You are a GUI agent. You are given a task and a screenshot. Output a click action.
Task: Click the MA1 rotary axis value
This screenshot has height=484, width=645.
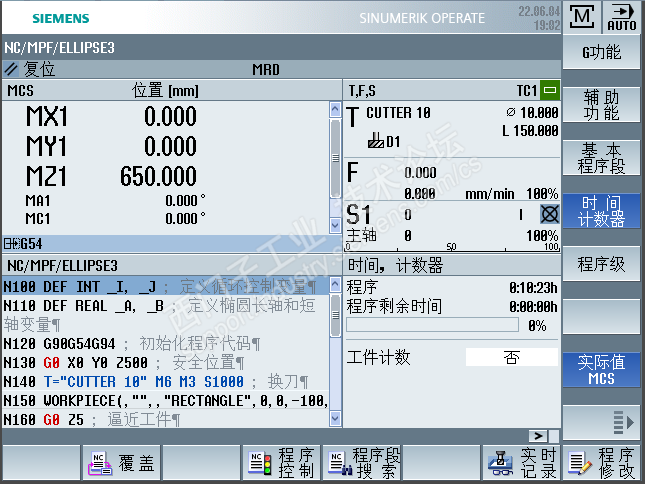tap(185, 201)
